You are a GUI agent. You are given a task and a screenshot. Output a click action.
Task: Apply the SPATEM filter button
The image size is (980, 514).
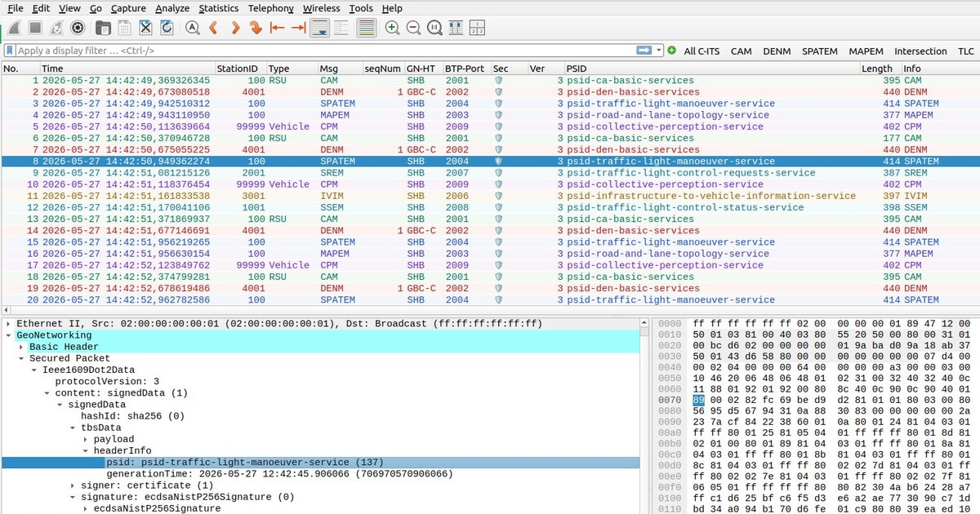[819, 51]
